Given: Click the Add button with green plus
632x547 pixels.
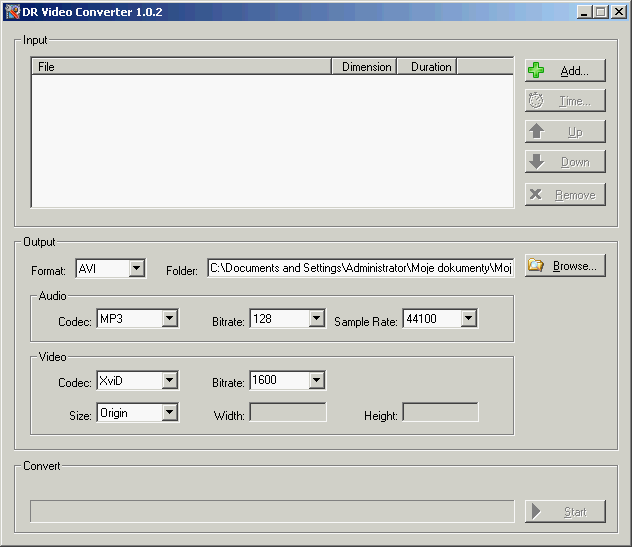Looking at the screenshot, I should pyautogui.click(x=565, y=71).
